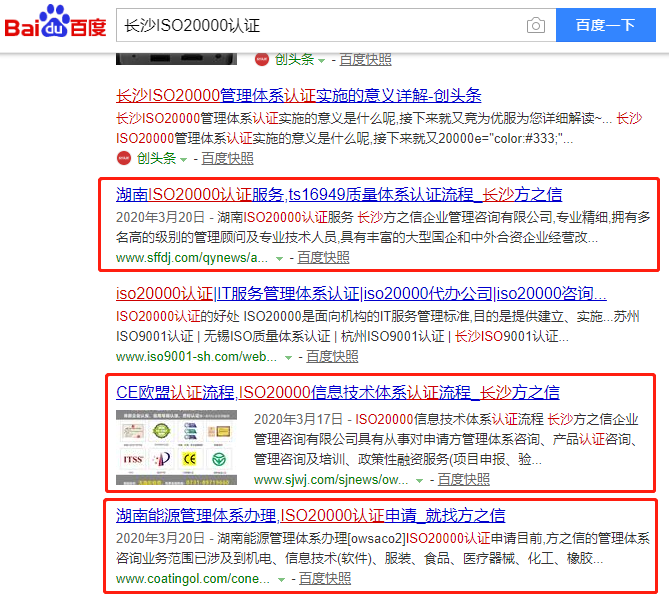
Task: Click URL www.sffdj.com/qynews/a...
Action: coord(192,258)
